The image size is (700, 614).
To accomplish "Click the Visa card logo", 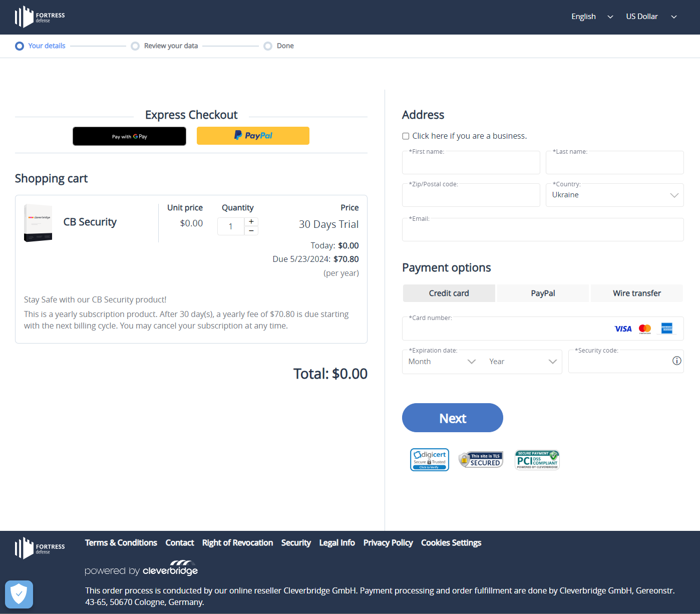I will click(623, 329).
